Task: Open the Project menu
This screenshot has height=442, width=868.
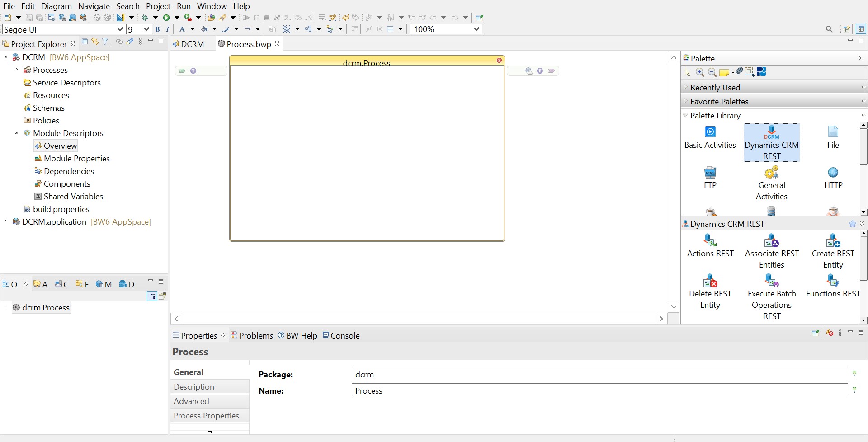Action: (158, 6)
